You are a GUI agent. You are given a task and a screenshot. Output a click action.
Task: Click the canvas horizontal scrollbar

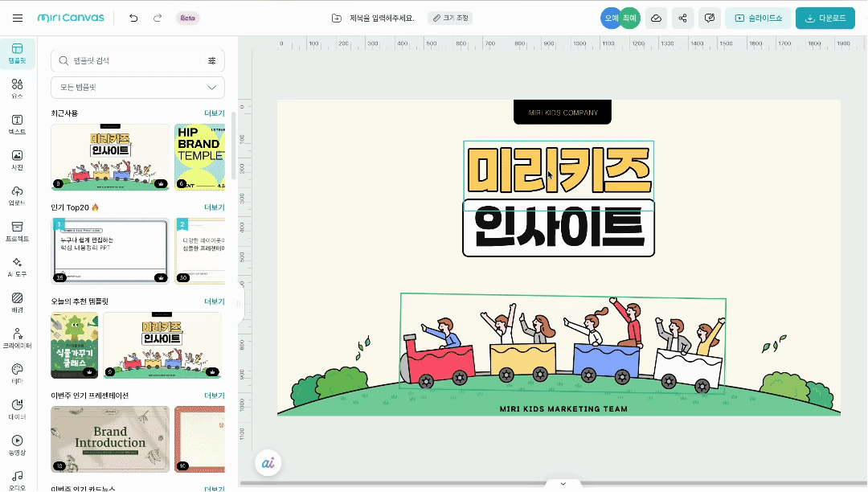[x=552, y=483]
